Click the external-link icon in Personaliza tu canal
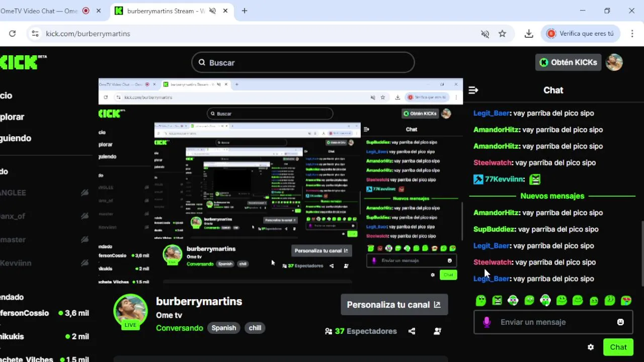The height and width of the screenshot is (362, 644). (437, 305)
